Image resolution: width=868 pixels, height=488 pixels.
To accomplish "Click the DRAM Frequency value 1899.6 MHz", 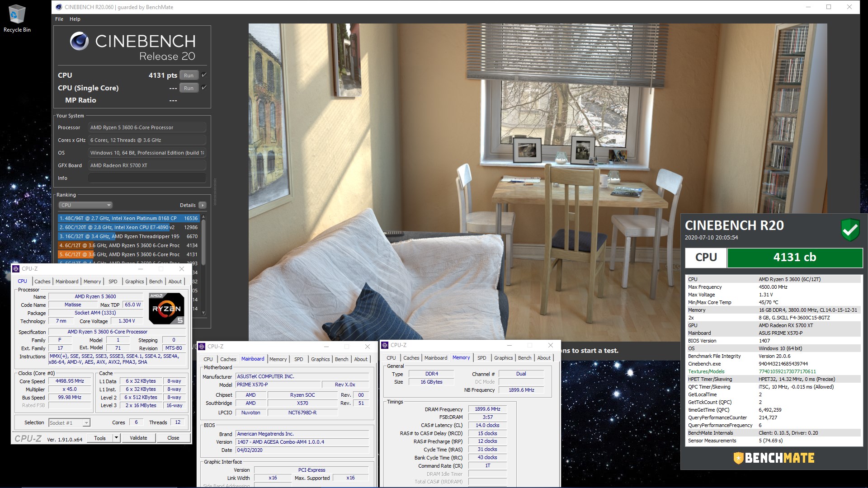I will pos(487,409).
